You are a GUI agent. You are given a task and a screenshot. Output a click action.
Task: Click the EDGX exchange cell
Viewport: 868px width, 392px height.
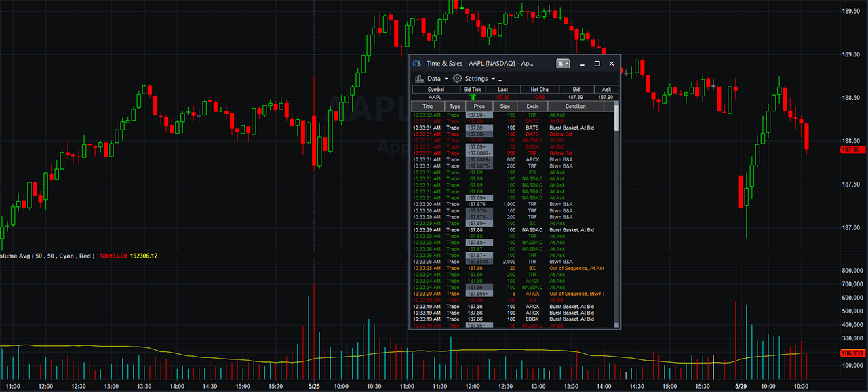[x=532, y=319]
